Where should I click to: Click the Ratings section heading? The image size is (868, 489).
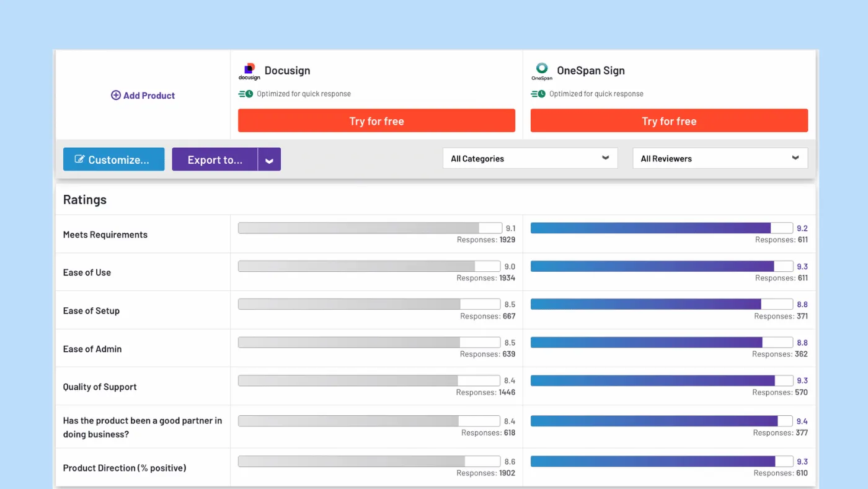click(x=84, y=199)
